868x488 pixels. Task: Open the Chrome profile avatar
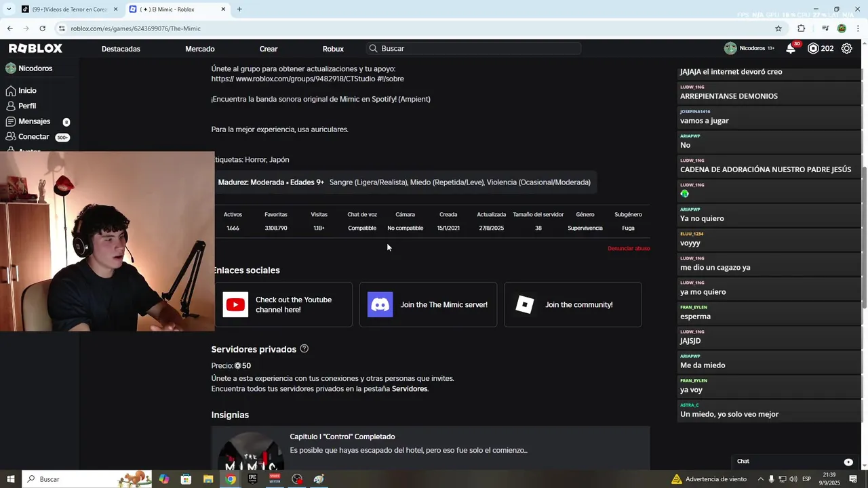842,28
